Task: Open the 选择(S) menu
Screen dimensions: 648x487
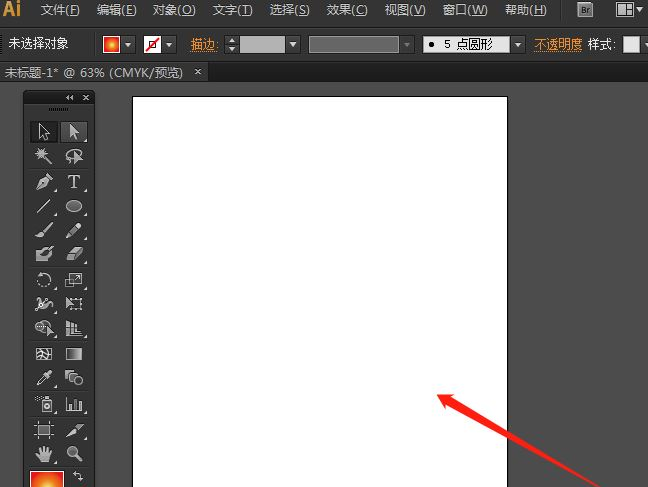Action: point(289,10)
